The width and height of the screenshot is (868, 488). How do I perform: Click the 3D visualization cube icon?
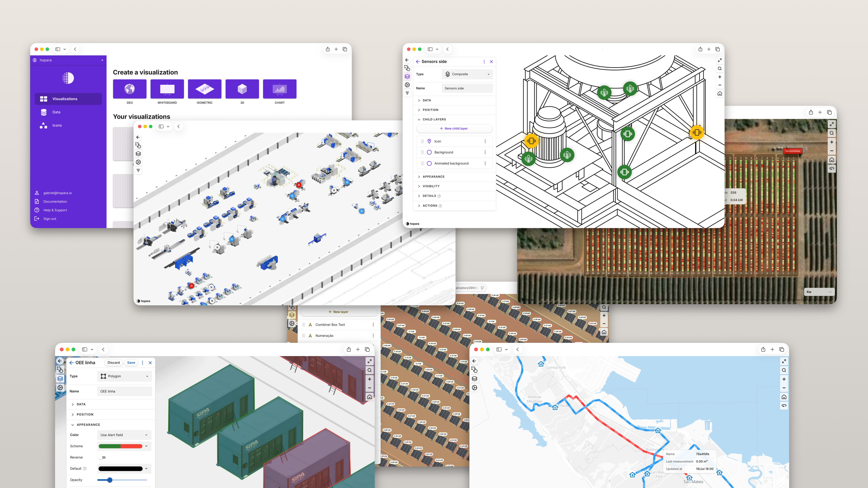coord(242,89)
